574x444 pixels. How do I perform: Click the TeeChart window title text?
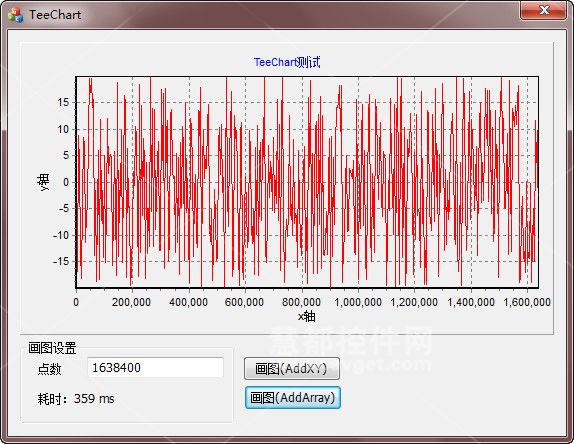coord(55,15)
